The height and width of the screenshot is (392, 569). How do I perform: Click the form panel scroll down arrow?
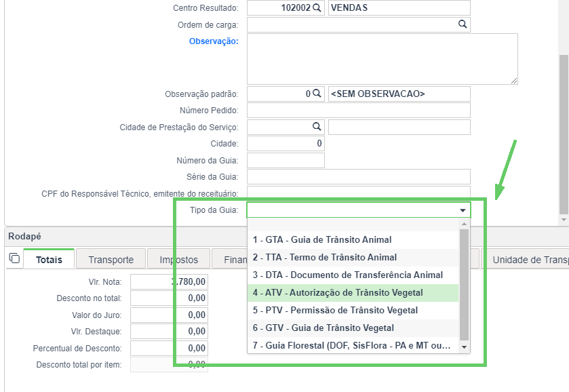point(564,220)
